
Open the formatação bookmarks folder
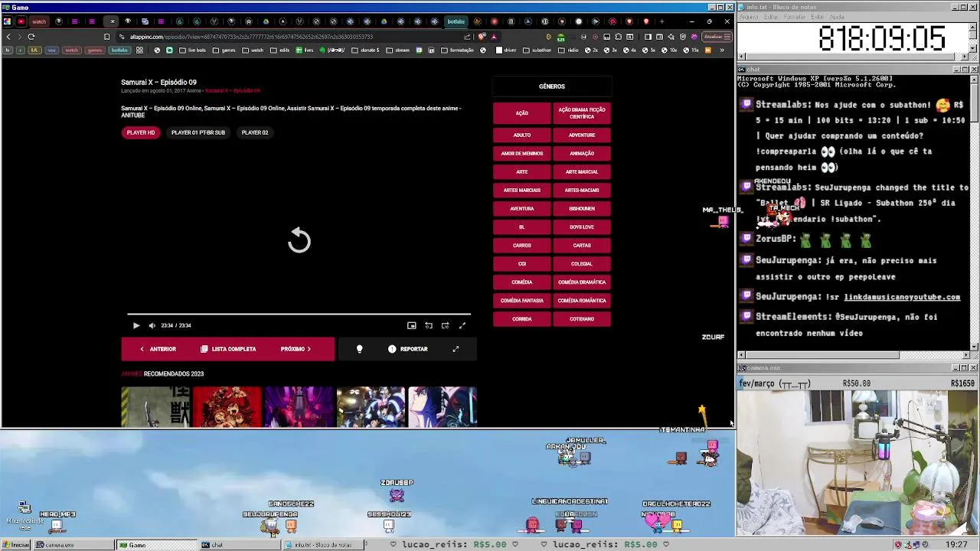457,51
